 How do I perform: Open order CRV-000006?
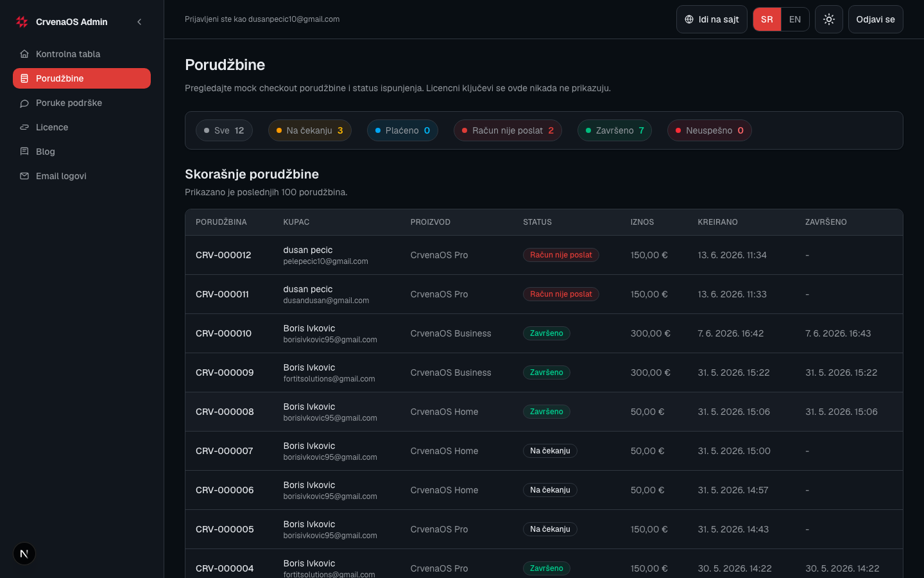[225, 490]
